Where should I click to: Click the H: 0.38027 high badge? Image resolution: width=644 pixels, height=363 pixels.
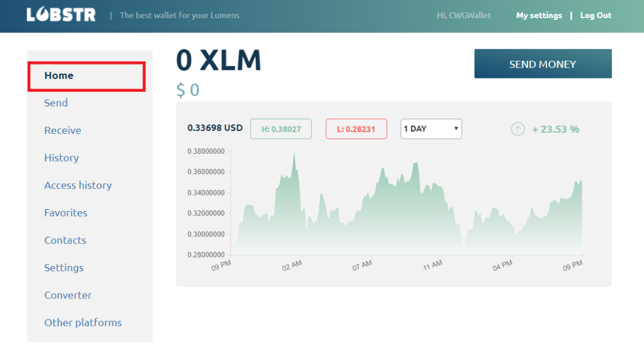[x=281, y=129]
